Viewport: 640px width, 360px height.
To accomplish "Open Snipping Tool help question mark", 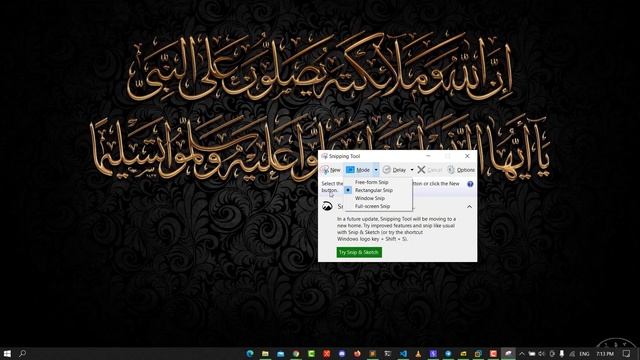I will 470,184.
